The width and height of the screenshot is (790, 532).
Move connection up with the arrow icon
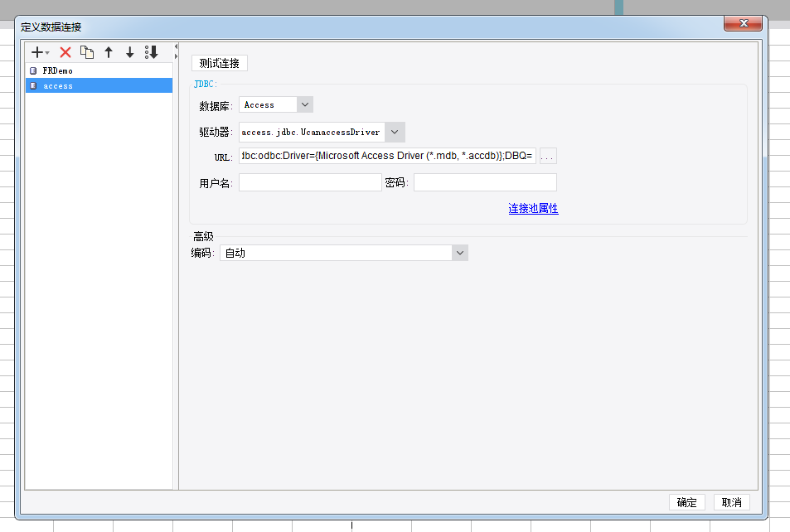point(109,52)
